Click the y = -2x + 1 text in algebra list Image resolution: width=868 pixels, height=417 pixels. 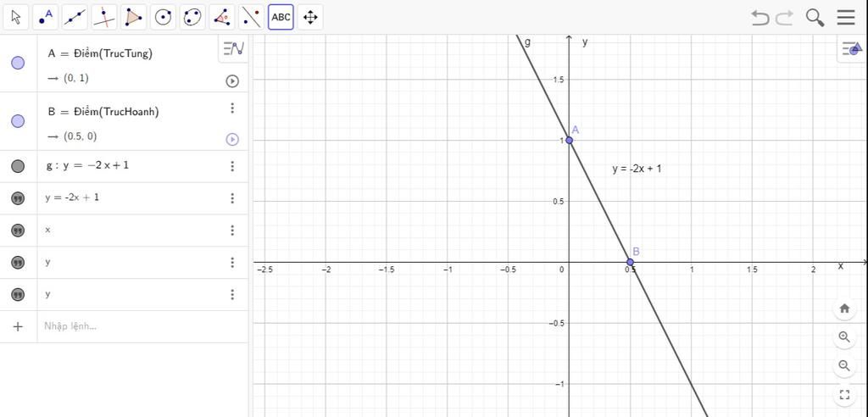click(73, 197)
